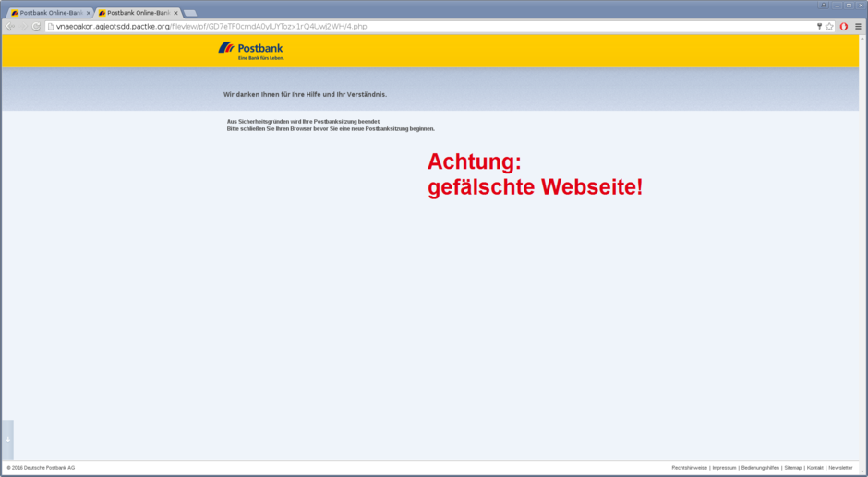Click the 'Aus Sicherheitsgründen' message line

(x=304, y=121)
